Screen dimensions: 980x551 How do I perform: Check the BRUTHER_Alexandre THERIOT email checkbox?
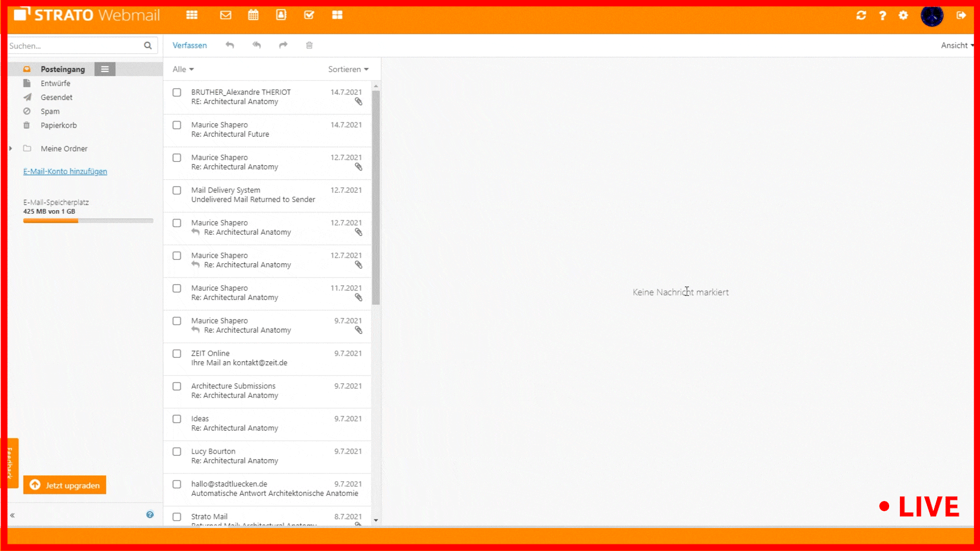(x=177, y=92)
